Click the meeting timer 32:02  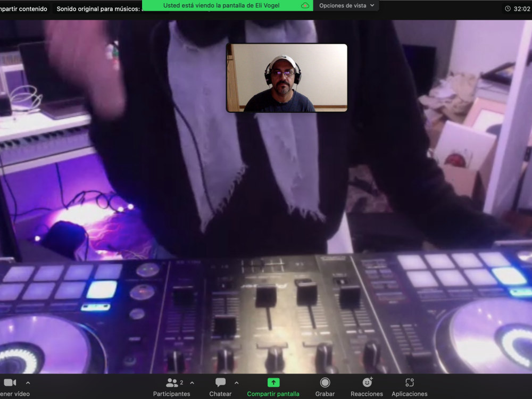(x=522, y=9)
